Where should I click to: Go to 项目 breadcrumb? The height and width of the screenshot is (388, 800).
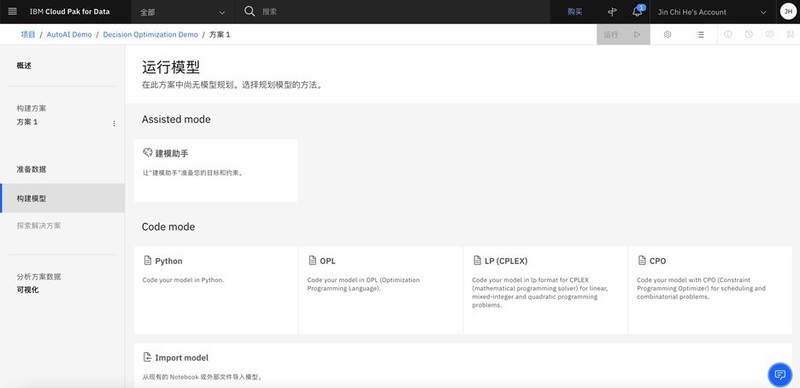click(x=28, y=35)
